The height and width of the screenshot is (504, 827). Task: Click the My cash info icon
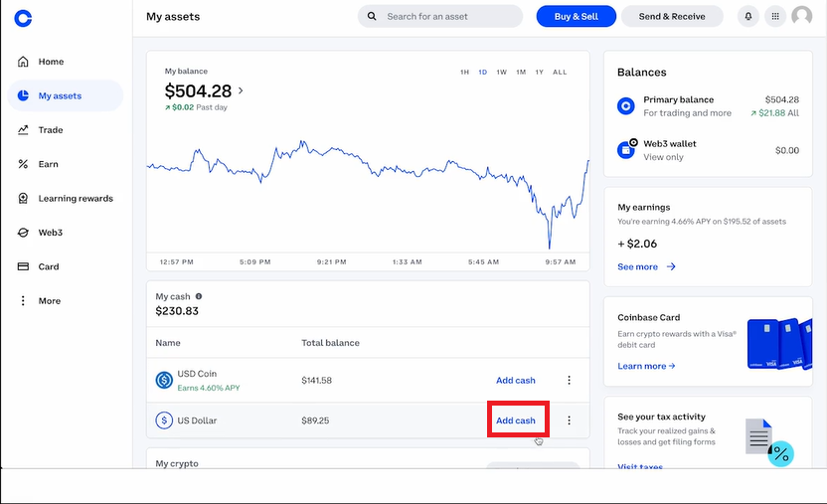tap(199, 296)
